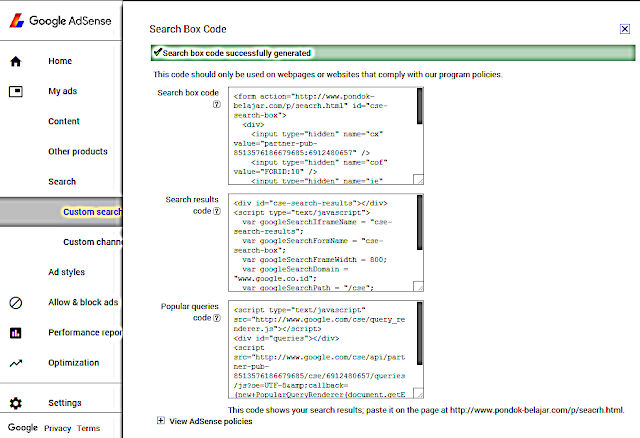Click the Settings gear icon

pyautogui.click(x=16, y=403)
